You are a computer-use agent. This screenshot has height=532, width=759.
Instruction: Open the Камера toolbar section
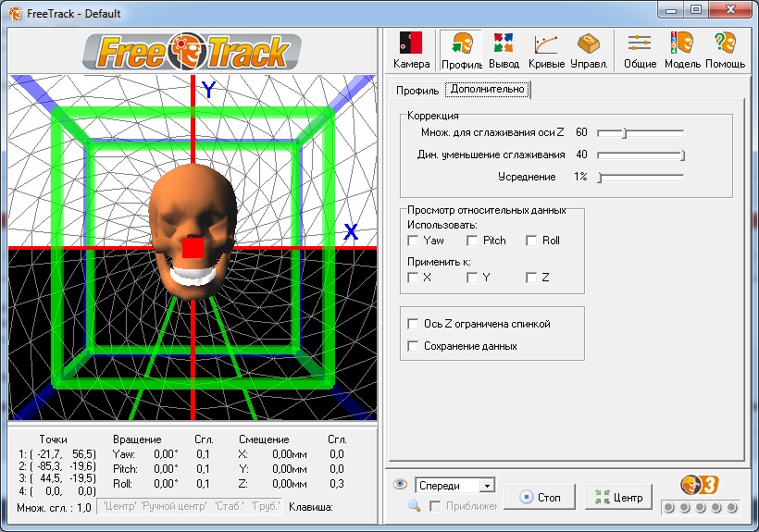(x=411, y=50)
